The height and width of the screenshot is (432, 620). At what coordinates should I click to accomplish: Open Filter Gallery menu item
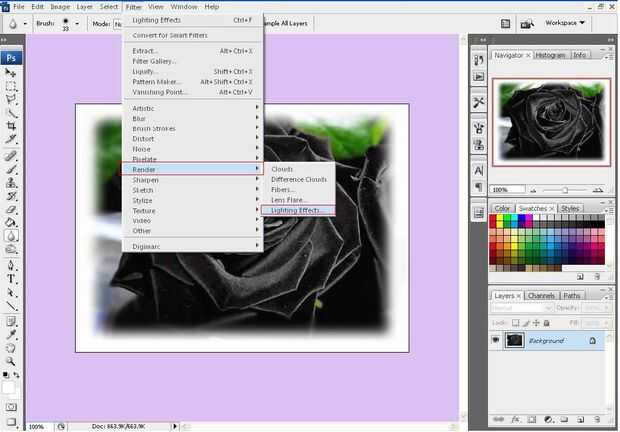[x=192, y=61]
